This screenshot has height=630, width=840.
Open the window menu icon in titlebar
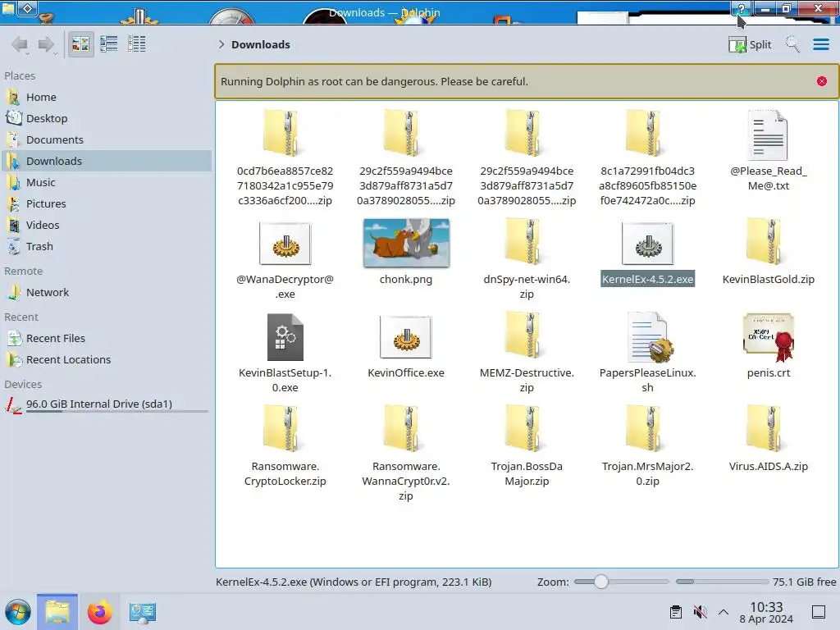click(x=28, y=8)
